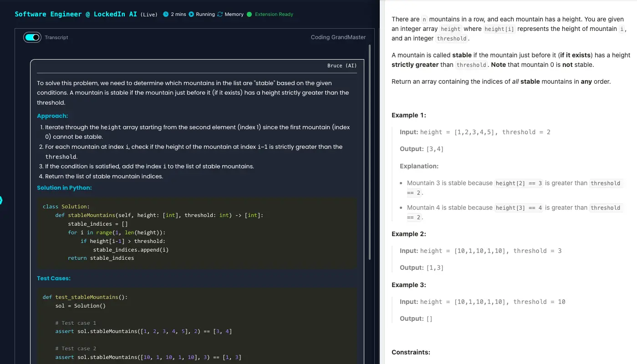The image size is (637, 364).
Task: Click the Constraints: heading
Action: [411, 352]
